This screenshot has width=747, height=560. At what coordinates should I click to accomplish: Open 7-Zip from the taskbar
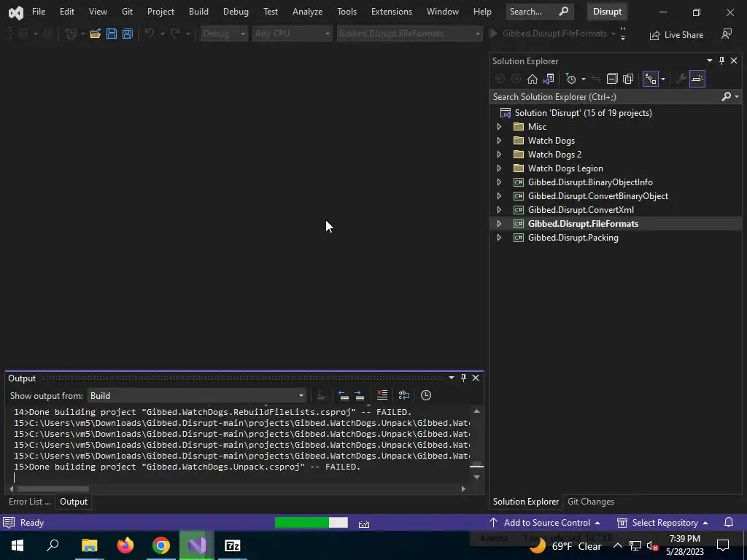coord(233,545)
